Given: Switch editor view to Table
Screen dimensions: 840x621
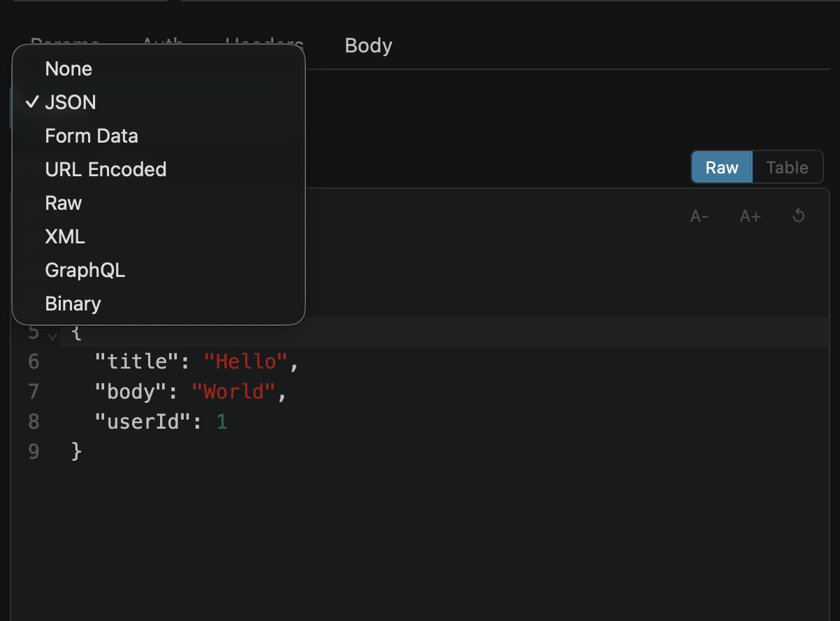Looking at the screenshot, I should coord(787,168).
